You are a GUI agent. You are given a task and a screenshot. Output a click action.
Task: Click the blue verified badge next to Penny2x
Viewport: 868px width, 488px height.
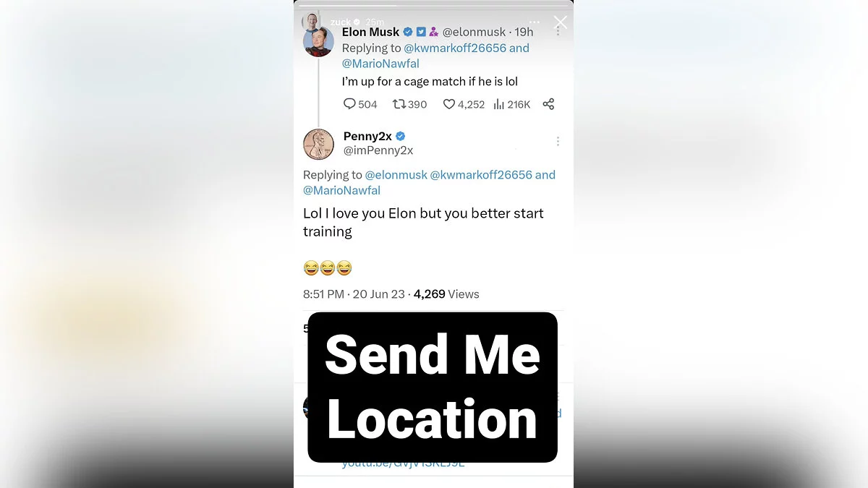401,136
